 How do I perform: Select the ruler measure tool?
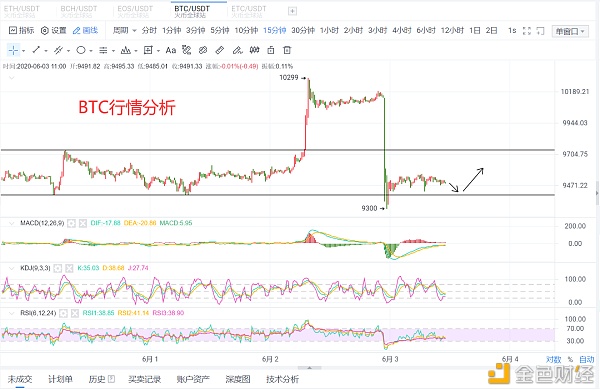tap(220, 50)
